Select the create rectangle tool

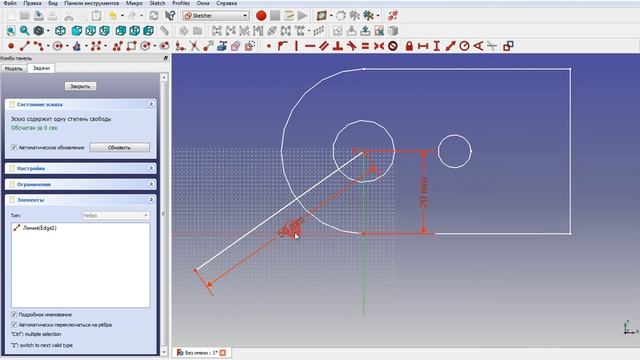[x=131, y=46]
